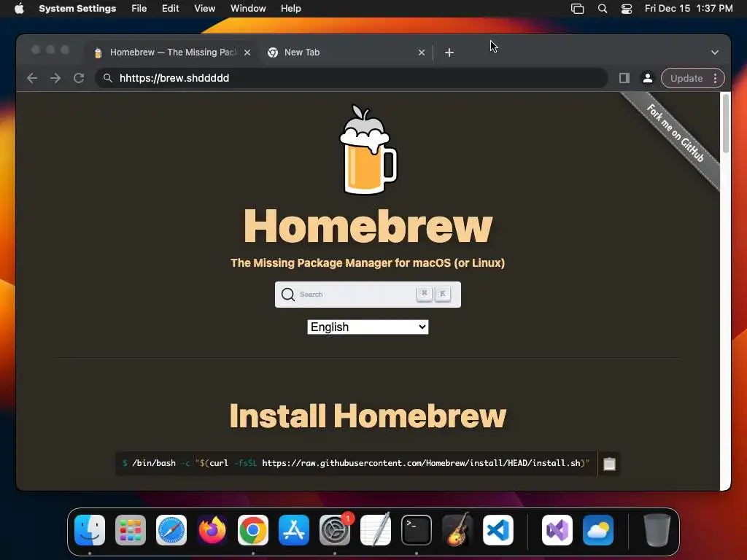
Task: Go forward with the browser forward arrow
Action: pos(55,78)
